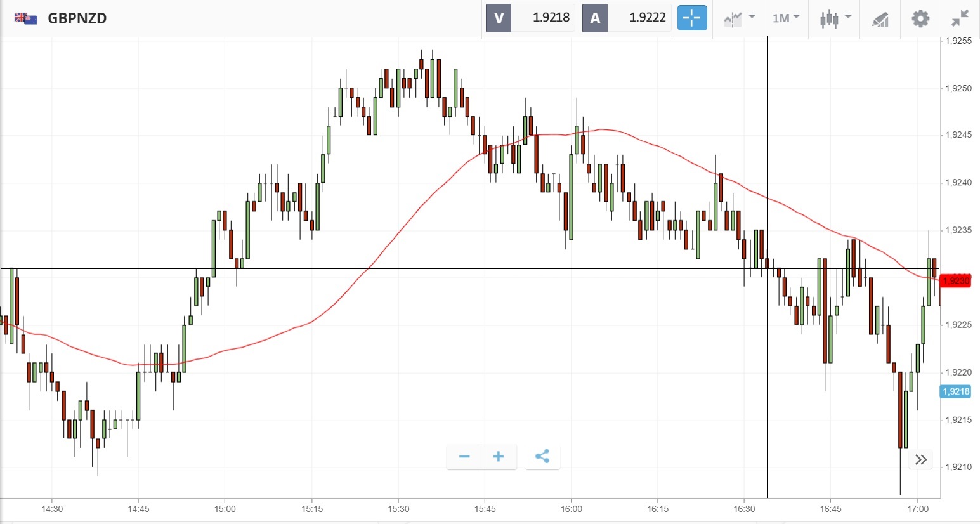980x524 pixels.
Task: Click the share chart icon
Action: 542,457
